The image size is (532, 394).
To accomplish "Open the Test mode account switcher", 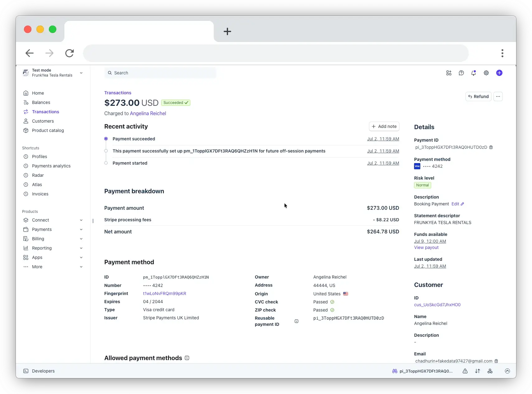I will (x=53, y=73).
